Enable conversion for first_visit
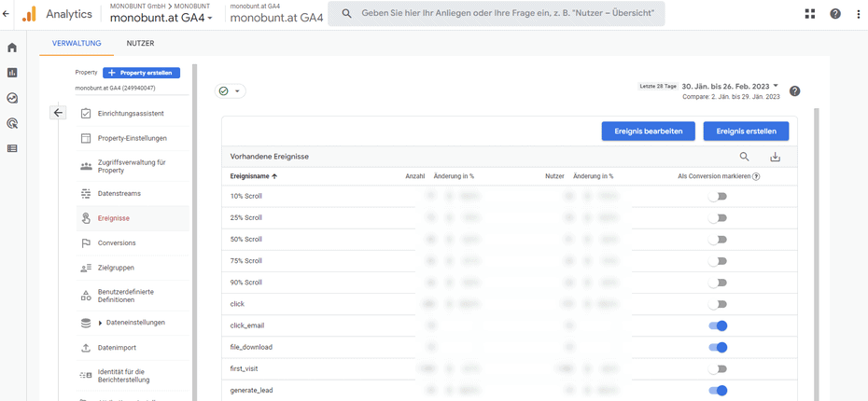The height and width of the screenshot is (401, 868). pos(718,369)
